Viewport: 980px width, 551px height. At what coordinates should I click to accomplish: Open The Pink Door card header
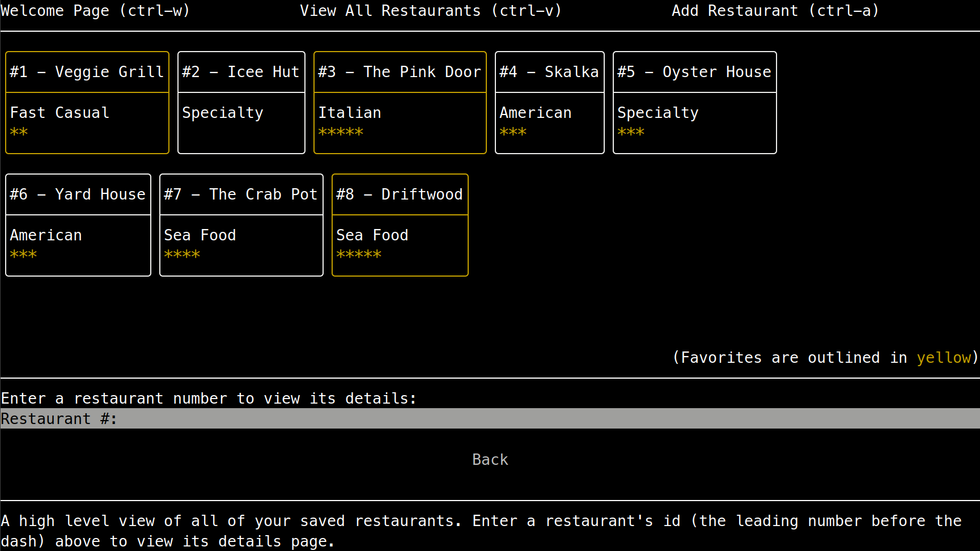pyautogui.click(x=400, y=72)
